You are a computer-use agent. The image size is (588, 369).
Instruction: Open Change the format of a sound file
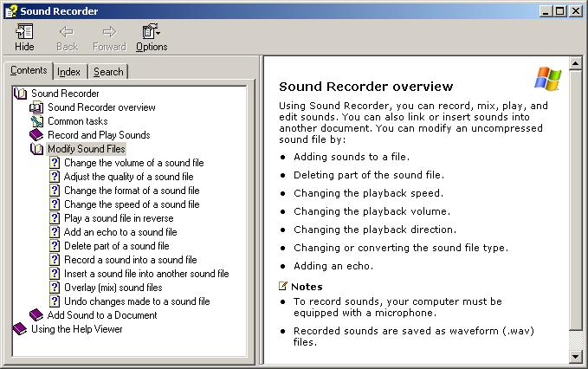tap(132, 191)
